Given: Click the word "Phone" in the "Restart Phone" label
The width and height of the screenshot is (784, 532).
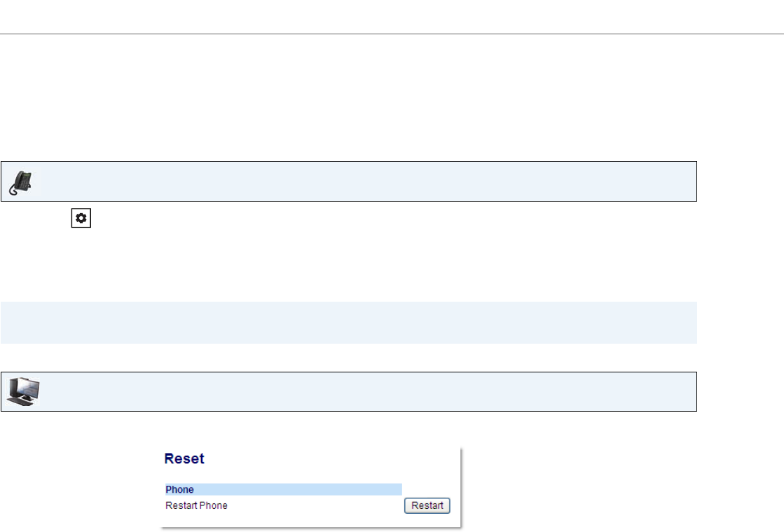Looking at the screenshot, I should coord(214,505).
